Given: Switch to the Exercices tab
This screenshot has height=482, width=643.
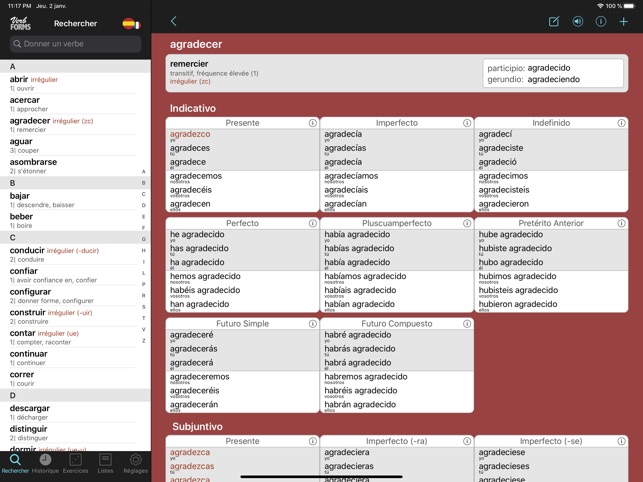Looking at the screenshot, I should (75, 463).
